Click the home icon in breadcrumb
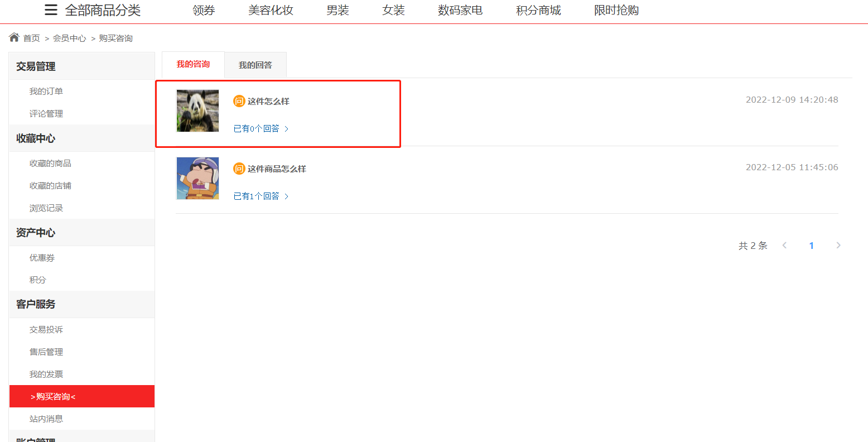The height and width of the screenshot is (442, 868). click(x=15, y=37)
